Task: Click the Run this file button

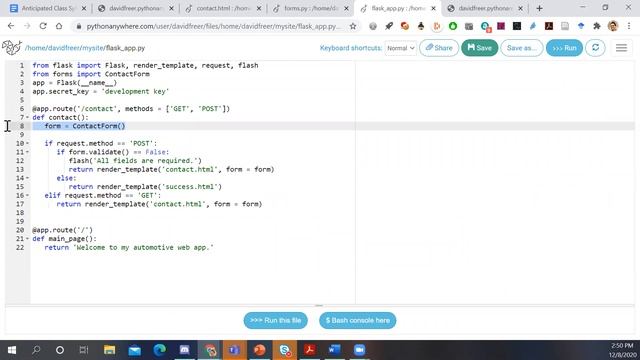Action: 276,320
